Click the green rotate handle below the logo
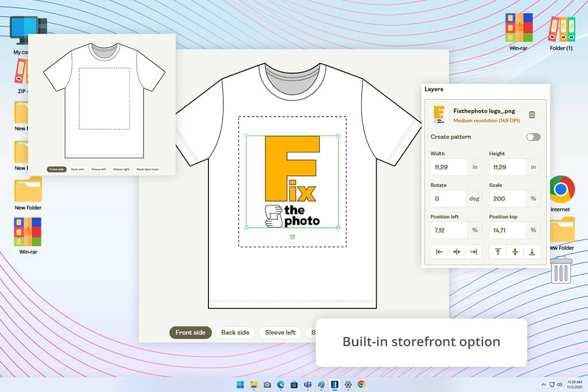 [292, 237]
